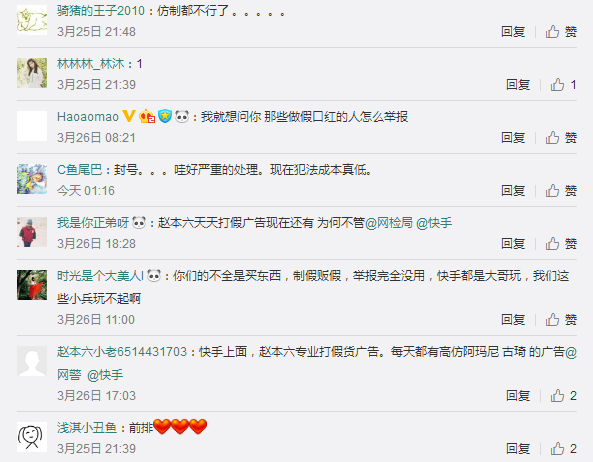Open Haoaomao's user profile name link
The height and width of the screenshot is (462, 593).
(88, 116)
